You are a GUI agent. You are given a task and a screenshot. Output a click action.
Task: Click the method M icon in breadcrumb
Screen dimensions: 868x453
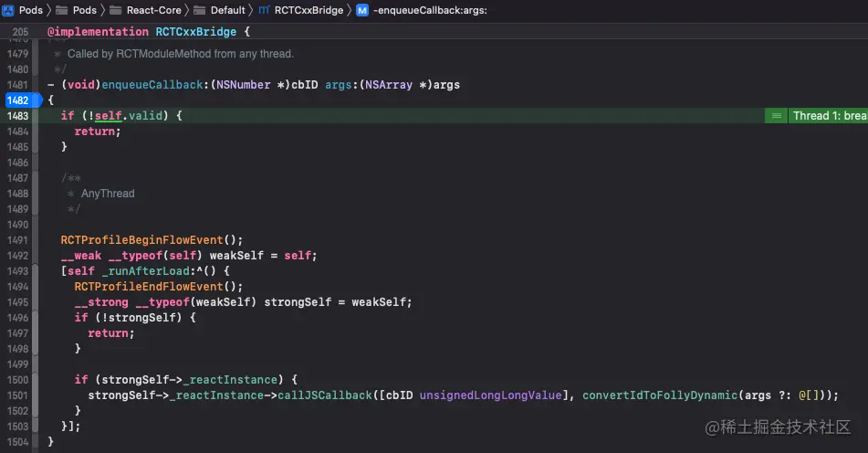362,10
